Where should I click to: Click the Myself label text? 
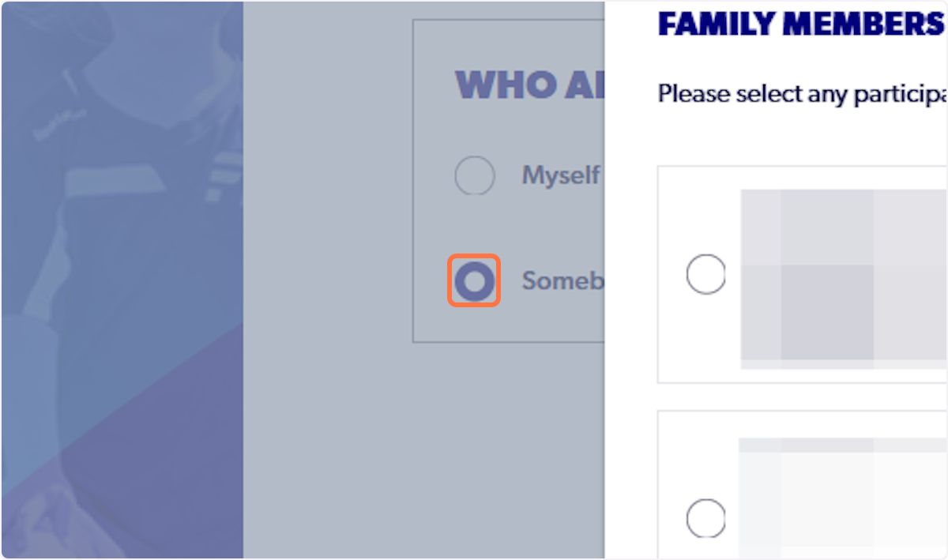[x=559, y=175]
